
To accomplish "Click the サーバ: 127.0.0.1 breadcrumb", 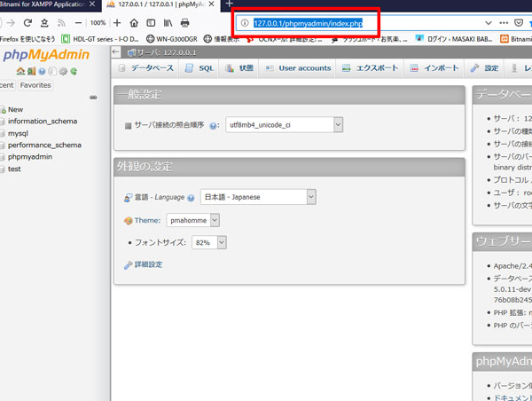I will tap(162, 52).
